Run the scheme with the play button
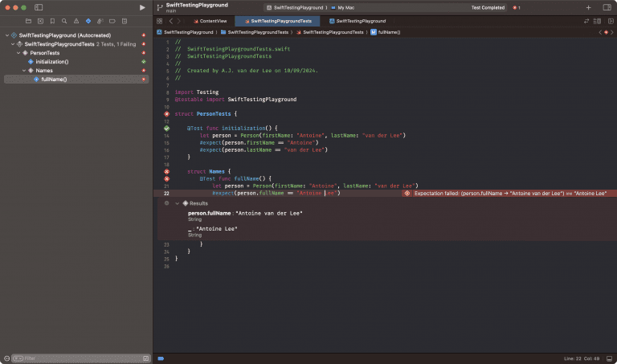 [142, 7]
